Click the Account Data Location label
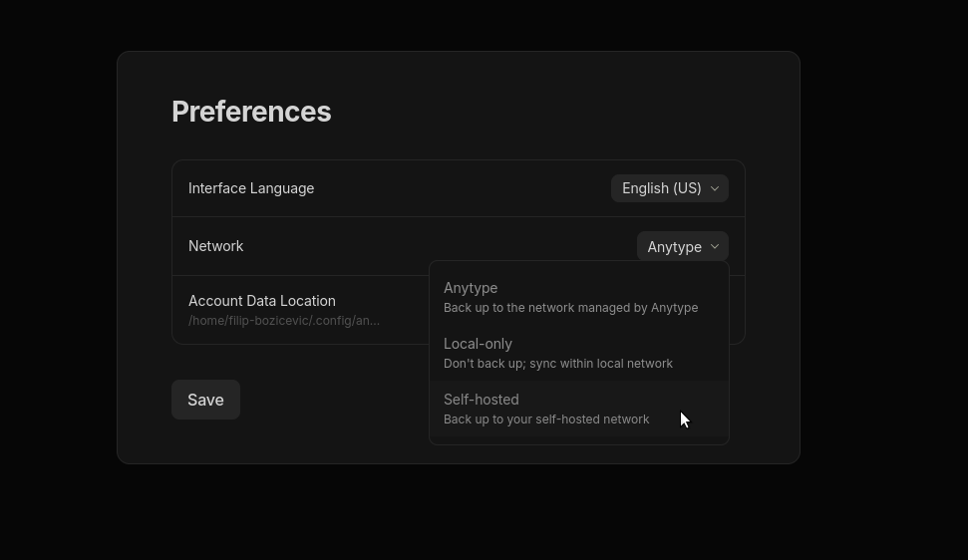 click(261, 301)
